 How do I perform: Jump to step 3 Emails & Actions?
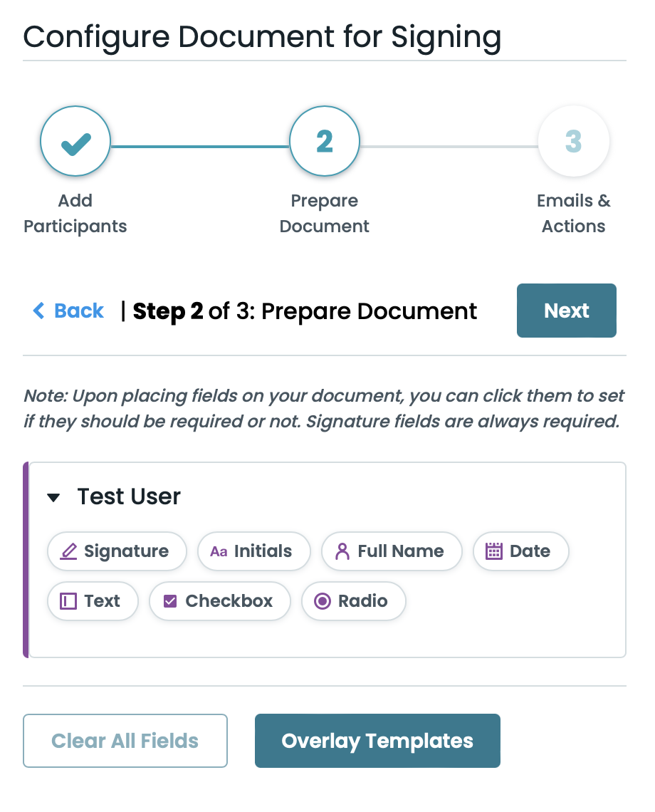coord(574,141)
